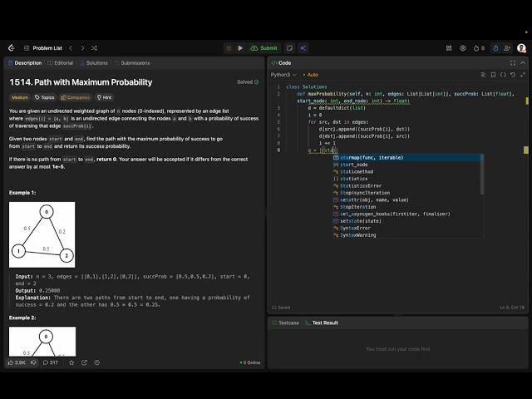The width and height of the screenshot is (532, 399).
Task: Select StopIteration autocomplete suggestion
Action: [406, 207]
